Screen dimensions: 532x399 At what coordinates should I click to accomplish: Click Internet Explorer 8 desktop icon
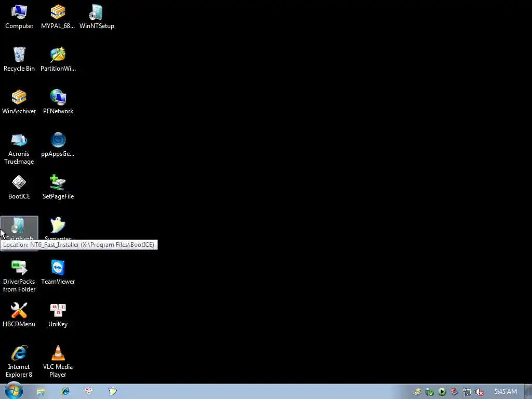(19, 362)
